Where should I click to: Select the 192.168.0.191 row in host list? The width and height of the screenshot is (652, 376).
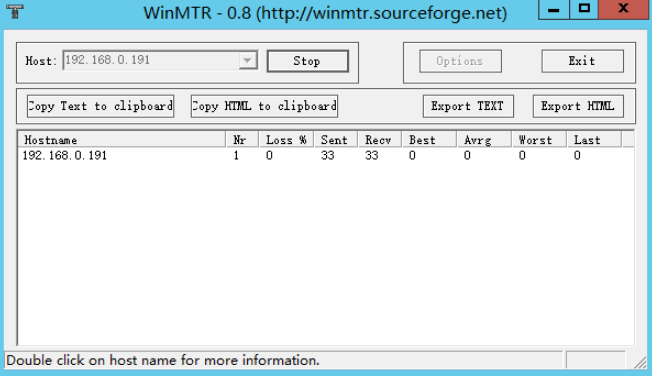[326, 156]
